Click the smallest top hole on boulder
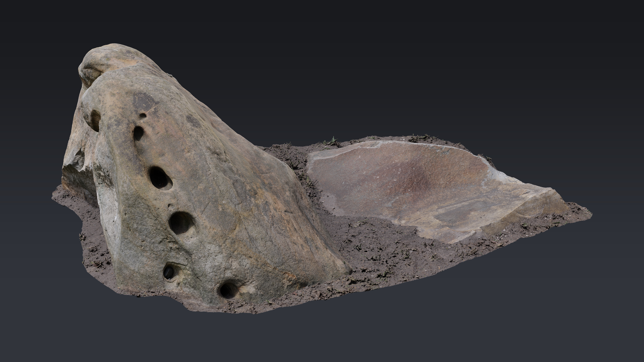This screenshot has height=362, width=644. 143,116
